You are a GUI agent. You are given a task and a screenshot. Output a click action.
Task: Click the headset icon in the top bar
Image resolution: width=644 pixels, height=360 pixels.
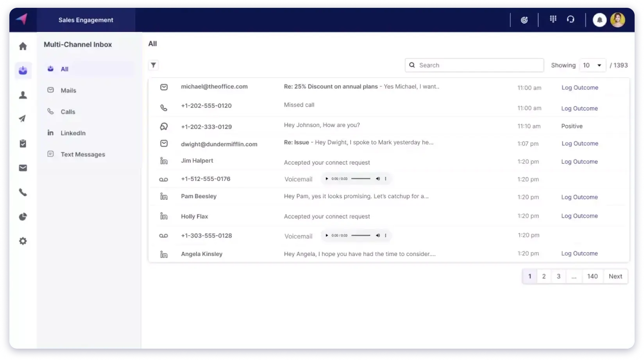coord(571,19)
